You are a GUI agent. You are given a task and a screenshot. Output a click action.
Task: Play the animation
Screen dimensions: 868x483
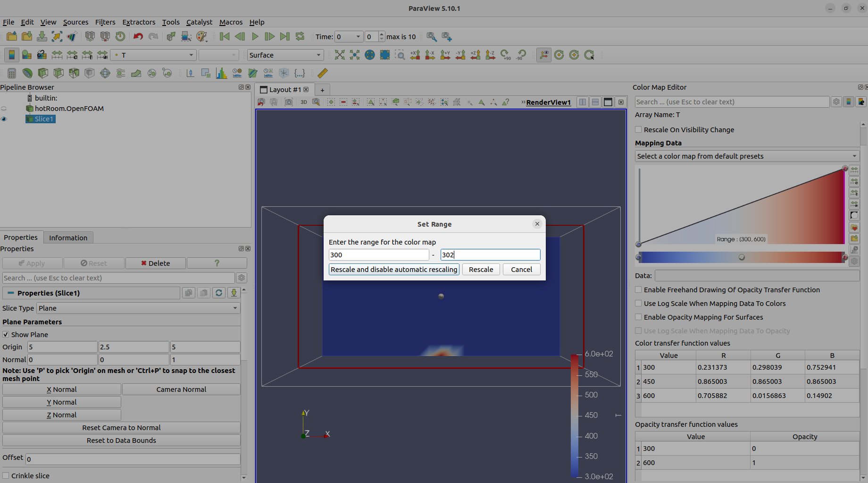255,36
